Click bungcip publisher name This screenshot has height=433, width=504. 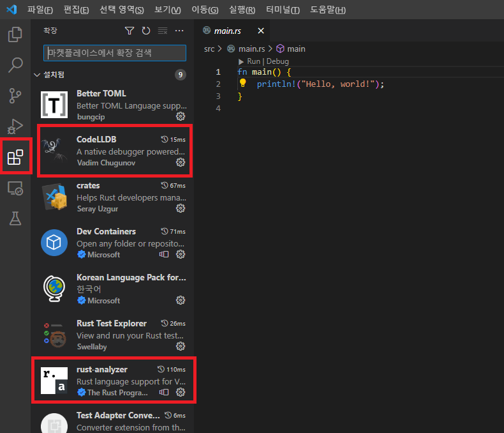point(91,117)
